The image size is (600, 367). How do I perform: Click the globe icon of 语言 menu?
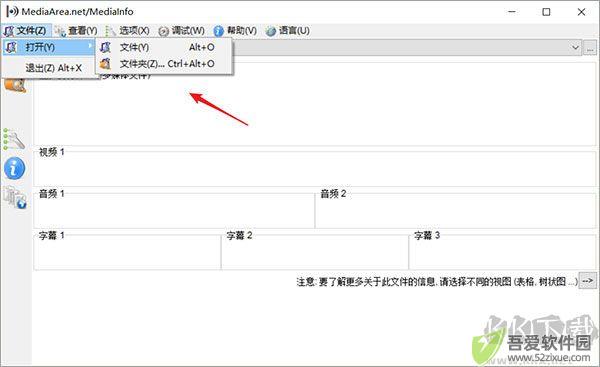(271, 31)
